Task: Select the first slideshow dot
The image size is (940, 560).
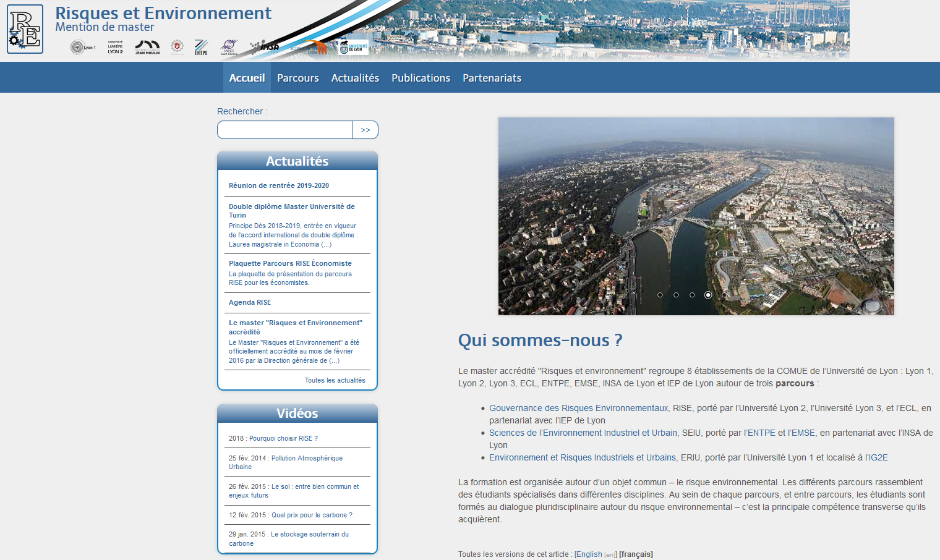Action: point(660,295)
